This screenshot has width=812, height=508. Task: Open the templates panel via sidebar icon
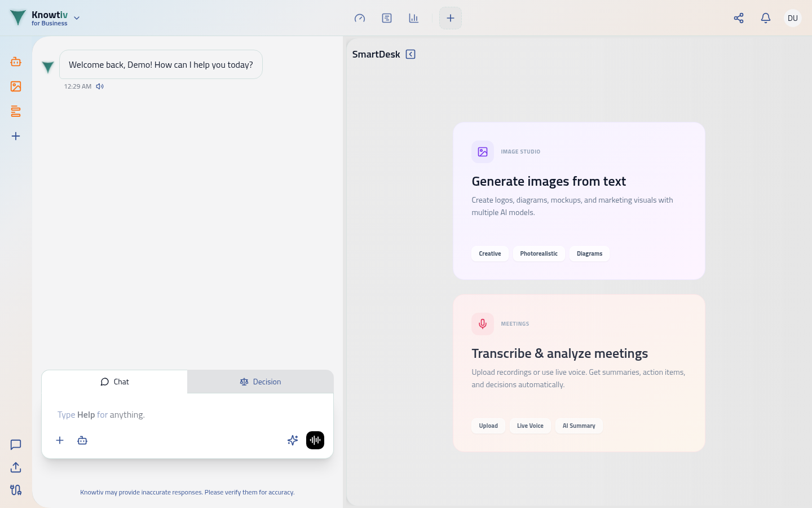point(15,111)
